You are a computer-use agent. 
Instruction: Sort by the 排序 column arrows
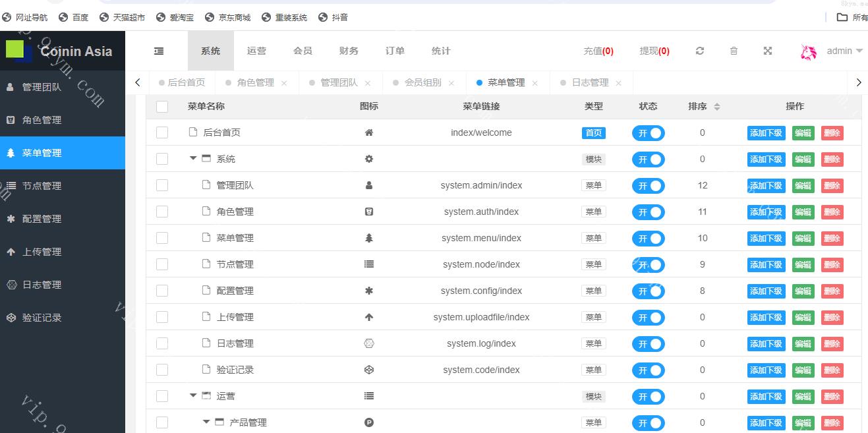point(717,106)
